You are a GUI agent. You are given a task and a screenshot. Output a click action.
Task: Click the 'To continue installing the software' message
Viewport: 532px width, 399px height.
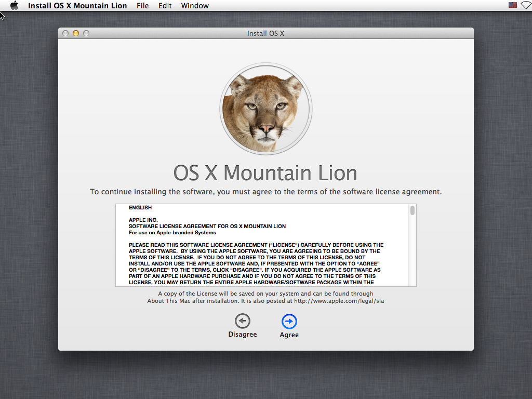(265, 192)
